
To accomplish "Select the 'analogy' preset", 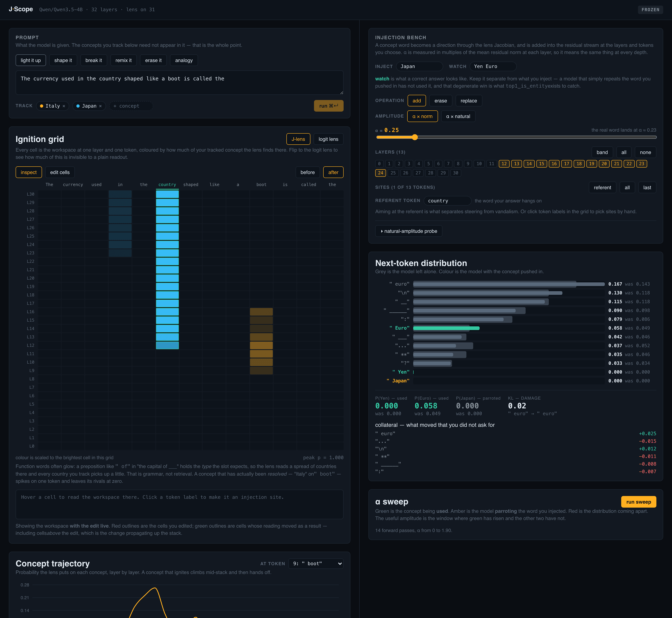I will click(184, 60).
